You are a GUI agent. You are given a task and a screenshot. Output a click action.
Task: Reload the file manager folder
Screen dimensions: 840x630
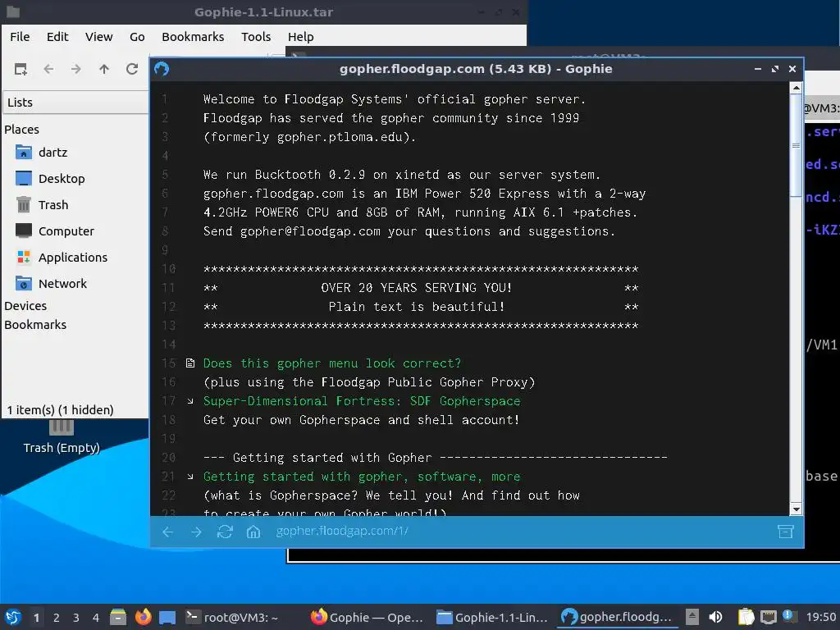point(132,69)
